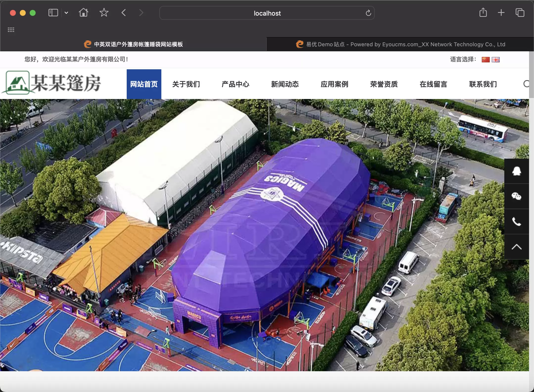Open the 产品中心 menu item
Viewport: 534px width, 392px height.
click(x=236, y=84)
